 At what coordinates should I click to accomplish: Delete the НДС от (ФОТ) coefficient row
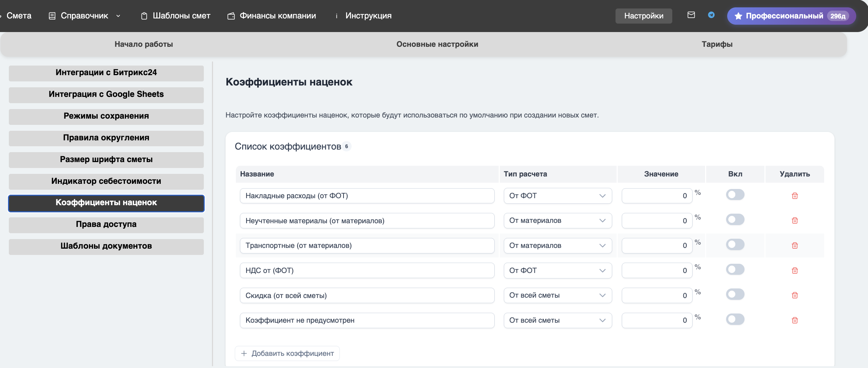tap(795, 270)
